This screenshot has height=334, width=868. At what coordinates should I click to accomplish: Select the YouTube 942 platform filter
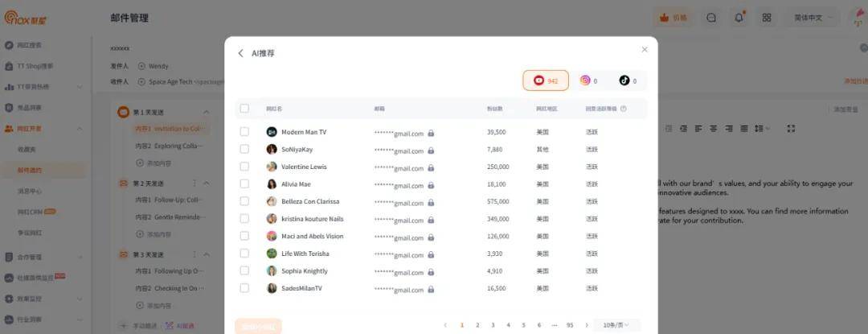point(545,80)
